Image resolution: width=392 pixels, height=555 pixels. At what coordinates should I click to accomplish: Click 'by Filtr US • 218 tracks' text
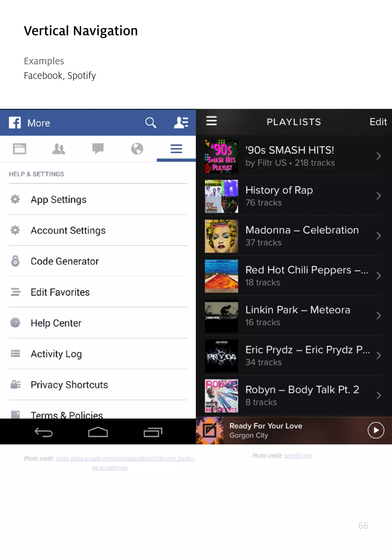(x=290, y=163)
